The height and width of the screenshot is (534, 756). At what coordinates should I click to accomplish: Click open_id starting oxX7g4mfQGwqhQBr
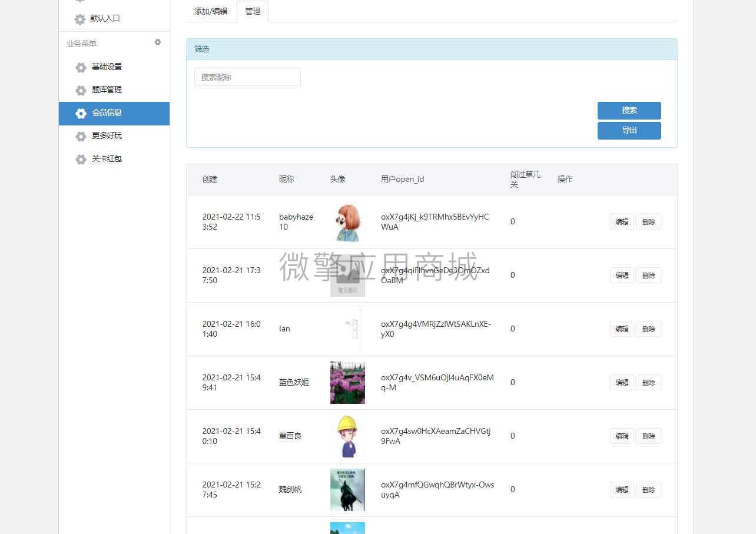(x=437, y=490)
